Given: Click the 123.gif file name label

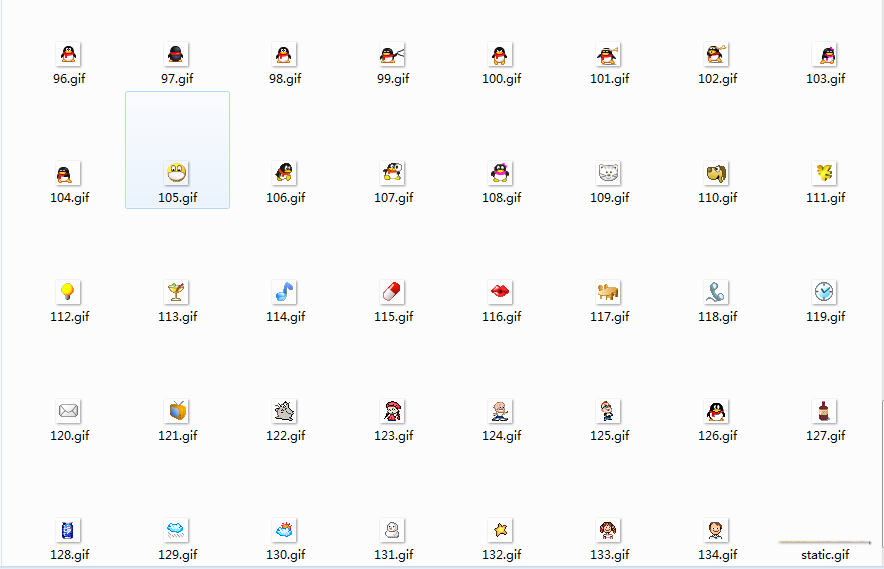Looking at the screenshot, I should point(394,436).
